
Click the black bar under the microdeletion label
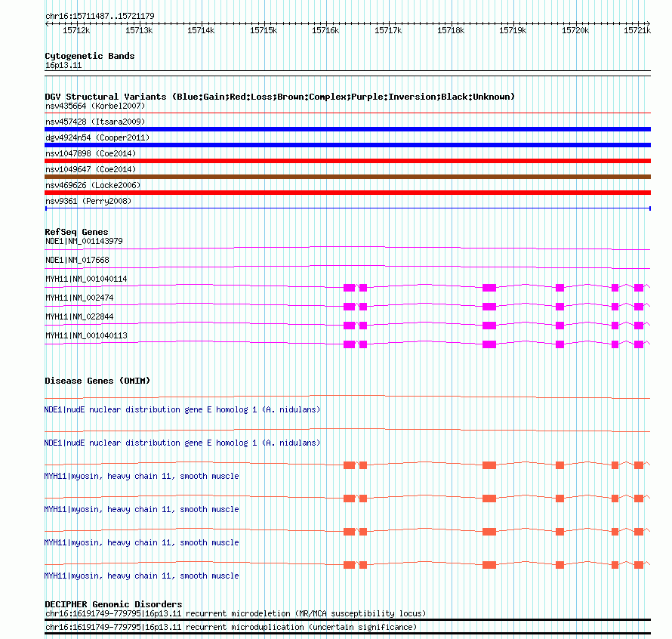tap(347, 619)
